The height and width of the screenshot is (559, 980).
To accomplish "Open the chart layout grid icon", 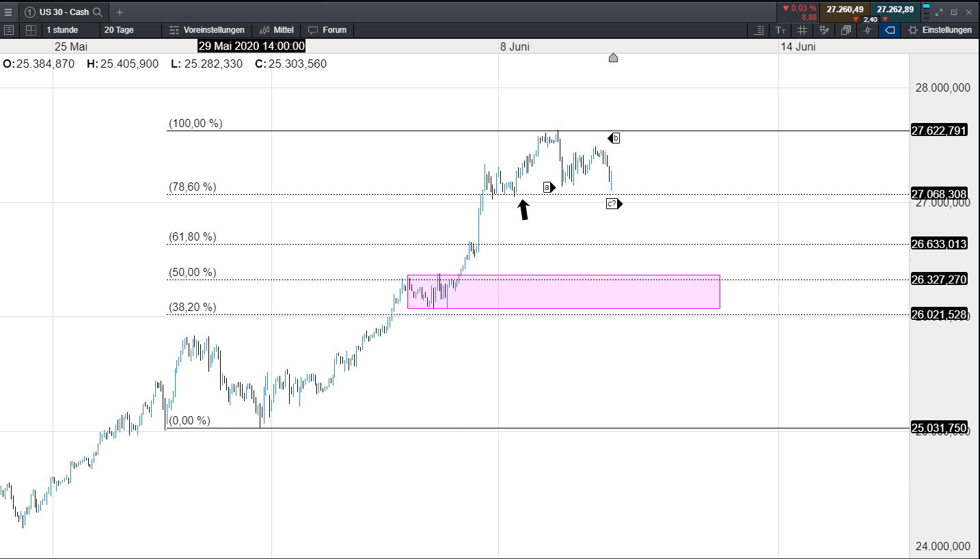I will [x=31, y=30].
